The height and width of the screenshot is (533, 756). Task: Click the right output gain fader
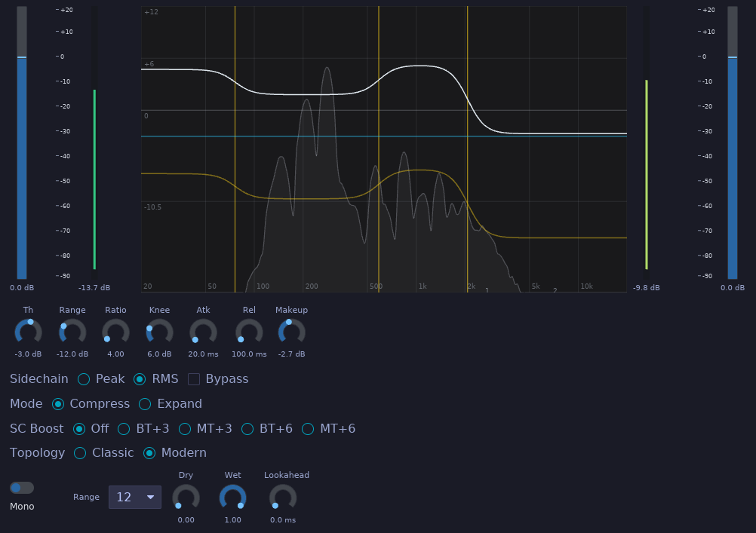pos(733,142)
